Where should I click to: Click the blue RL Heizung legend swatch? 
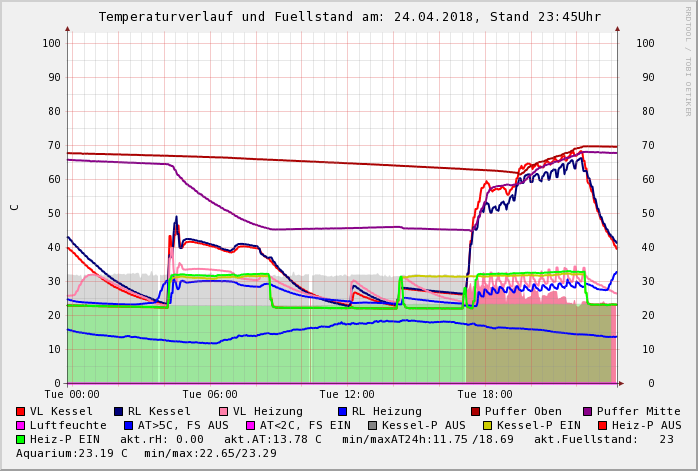[342, 411]
